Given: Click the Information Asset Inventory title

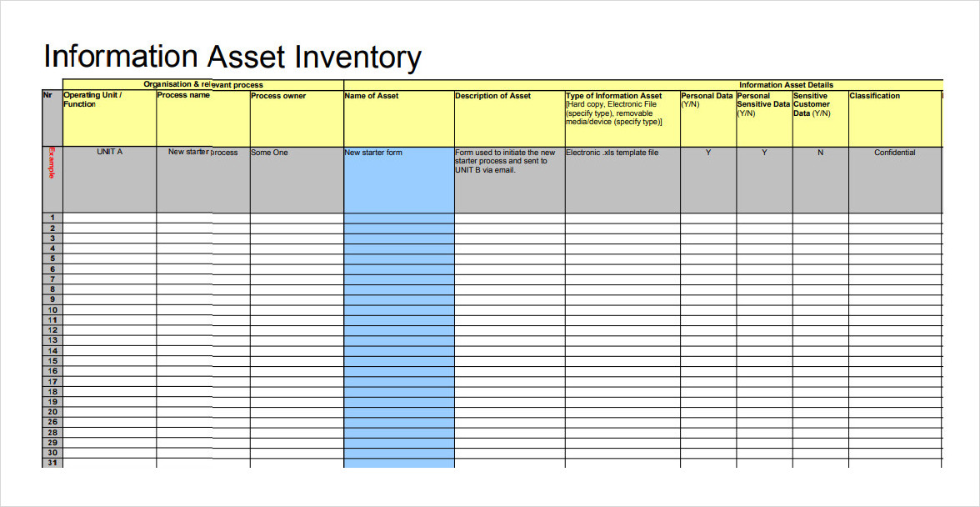Looking at the screenshot, I should coord(232,58).
